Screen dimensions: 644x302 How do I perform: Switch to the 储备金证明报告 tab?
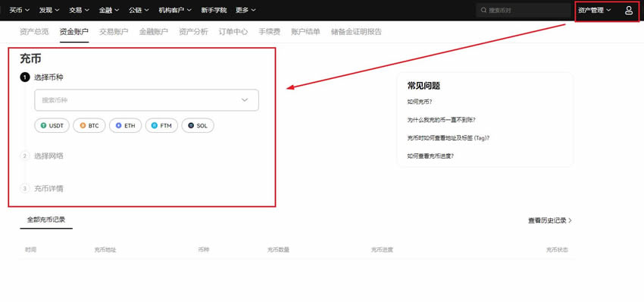pyautogui.click(x=356, y=32)
